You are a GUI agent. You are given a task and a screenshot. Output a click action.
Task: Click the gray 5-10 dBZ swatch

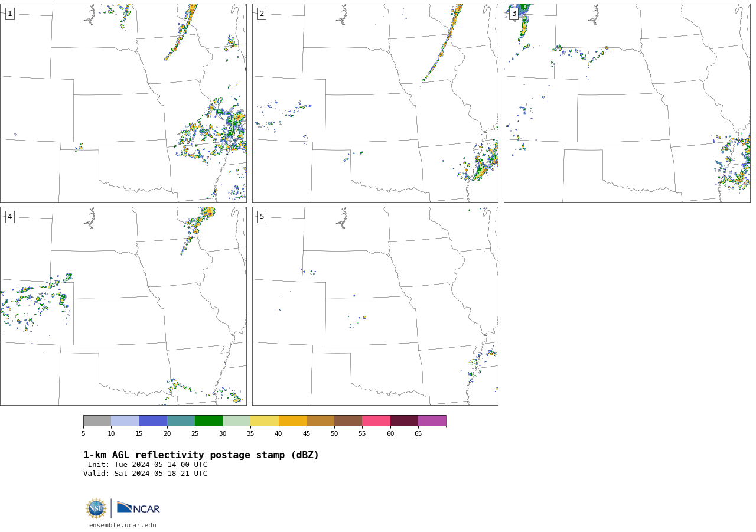(x=97, y=420)
